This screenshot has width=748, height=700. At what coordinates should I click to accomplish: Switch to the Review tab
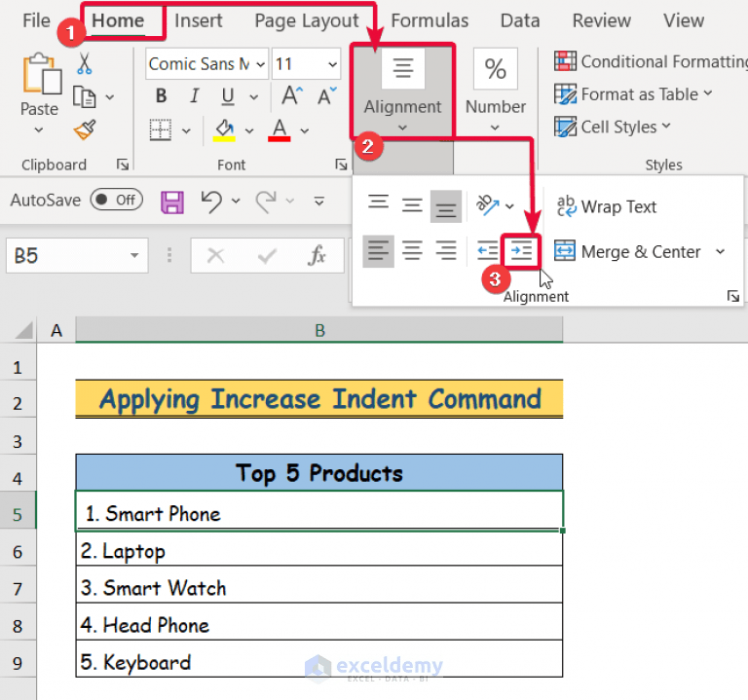tap(602, 20)
